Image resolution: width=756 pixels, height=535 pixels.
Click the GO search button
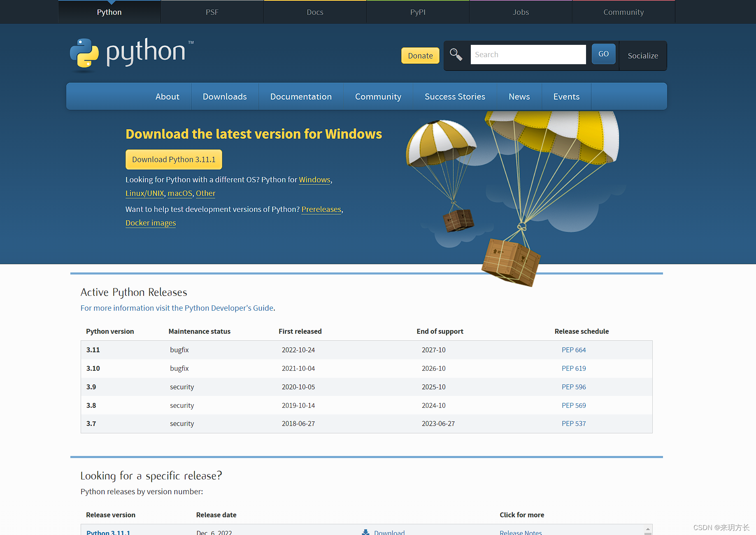[x=603, y=54]
